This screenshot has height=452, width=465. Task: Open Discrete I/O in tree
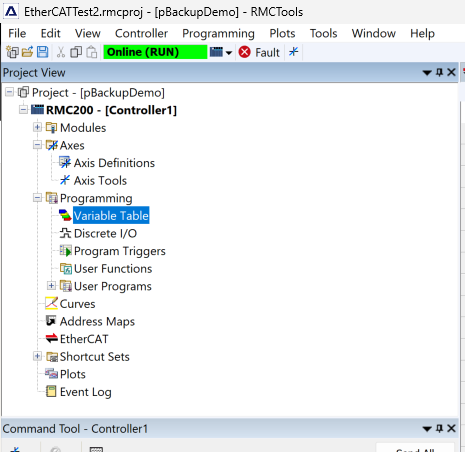pyautogui.click(x=105, y=233)
